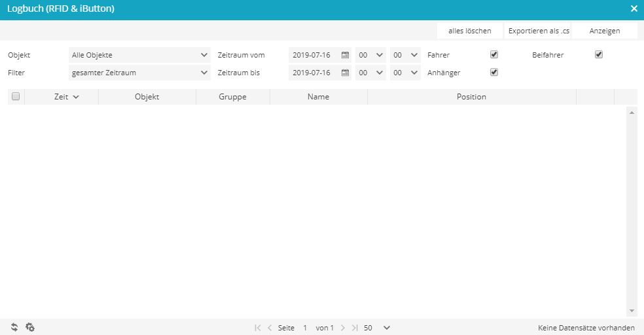
Task: Toggle the Anhänger checkbox
Action: tap(494, 72)
